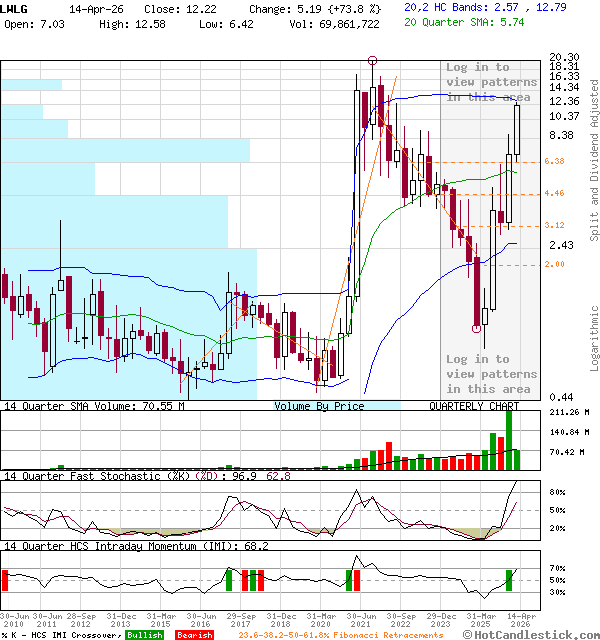Click the Bullish green legend box
Image resolution: width=600 pixels, height=640 pixels.
point(144,635)
